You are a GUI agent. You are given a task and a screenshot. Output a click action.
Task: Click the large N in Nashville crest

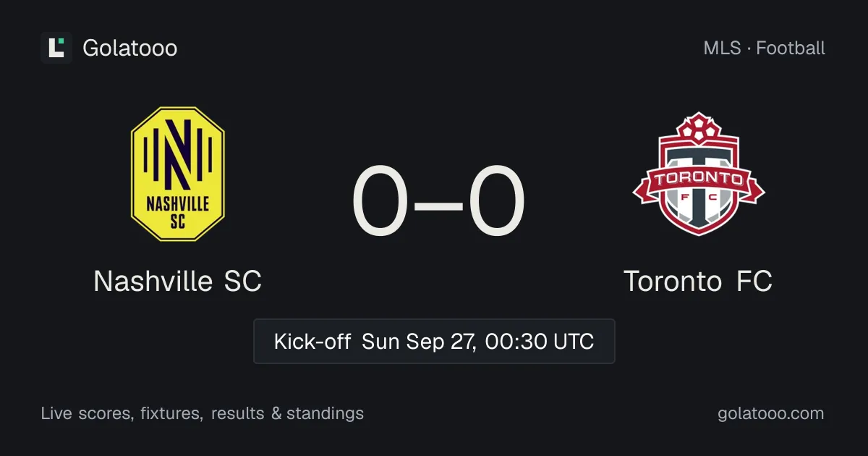click(x=178, y=153)
